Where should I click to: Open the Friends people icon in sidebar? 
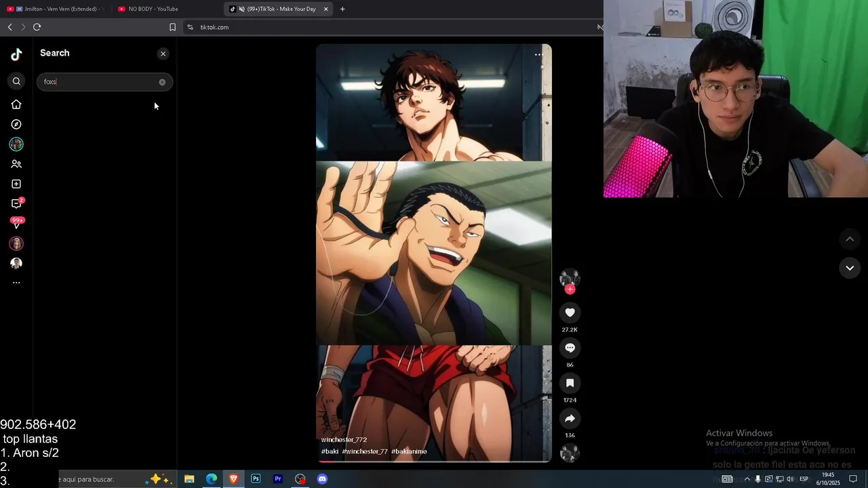16,164
